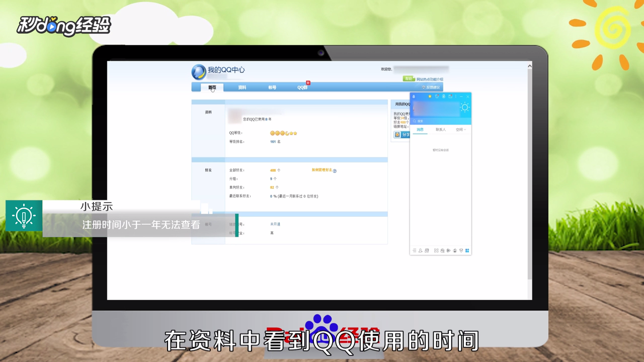Open the file assistant icon at QQ bottom bar
This screenshot has width=644, height=362.
coord(427,250)
